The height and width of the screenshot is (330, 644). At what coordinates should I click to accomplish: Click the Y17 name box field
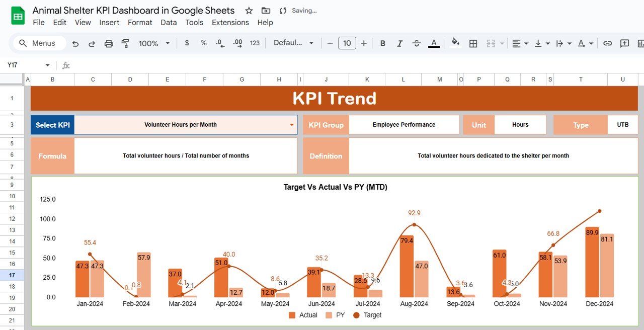click(x=25, y=65)
